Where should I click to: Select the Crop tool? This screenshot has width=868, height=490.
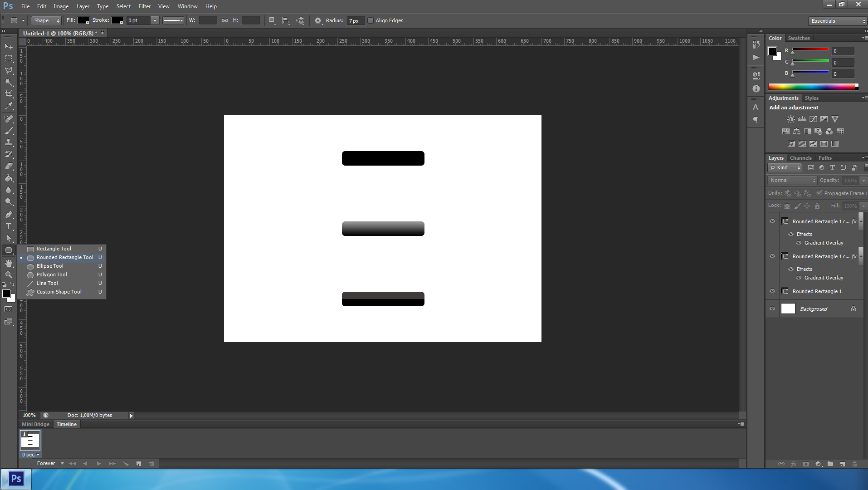[x=9, y=94]
